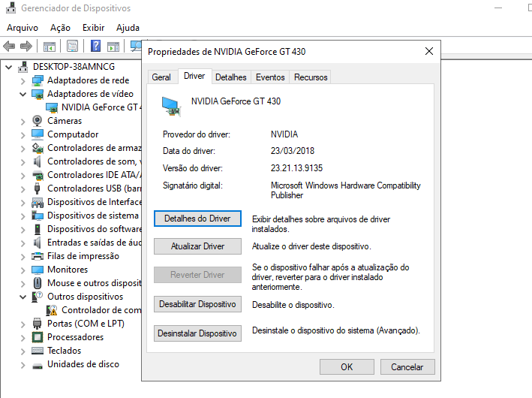The image size is (532, 398).
Task: Click the Mouse device icon
Action: (x=38, y=283)
